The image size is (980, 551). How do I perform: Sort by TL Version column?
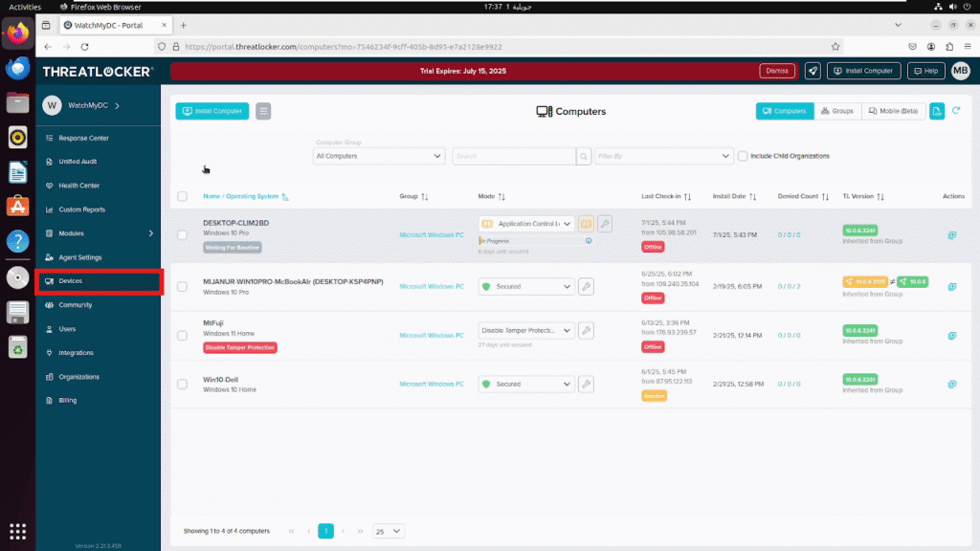863,197
